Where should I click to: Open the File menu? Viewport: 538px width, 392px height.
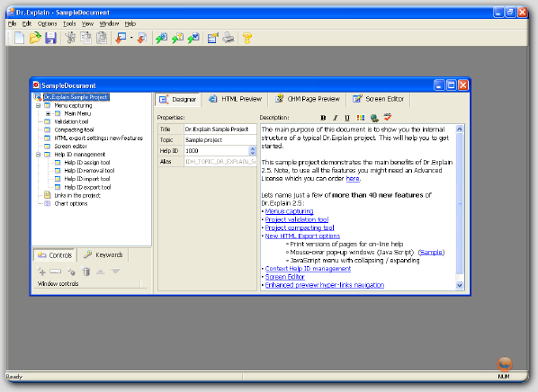click(x=12, y=23)
